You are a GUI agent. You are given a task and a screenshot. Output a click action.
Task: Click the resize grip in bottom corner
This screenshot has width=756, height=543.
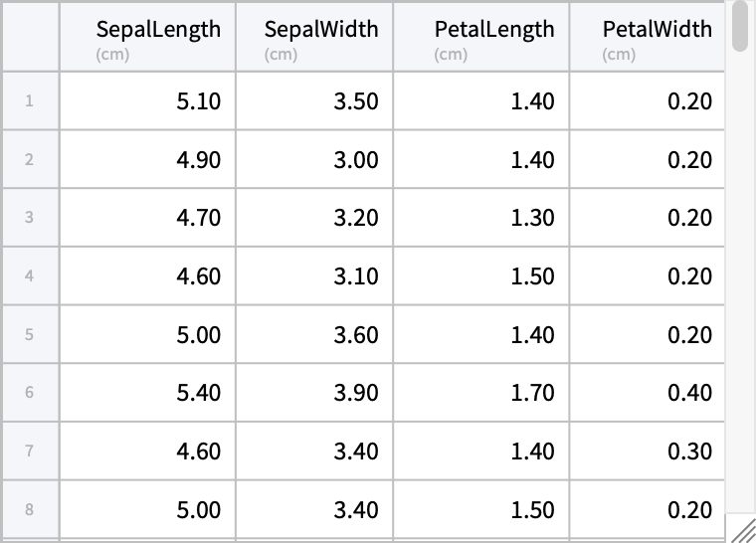point(742,529)
